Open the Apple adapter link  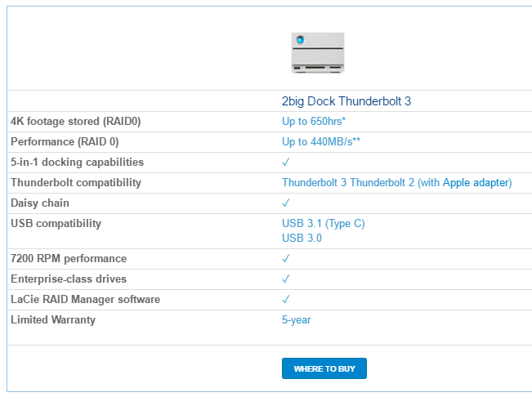477,183
